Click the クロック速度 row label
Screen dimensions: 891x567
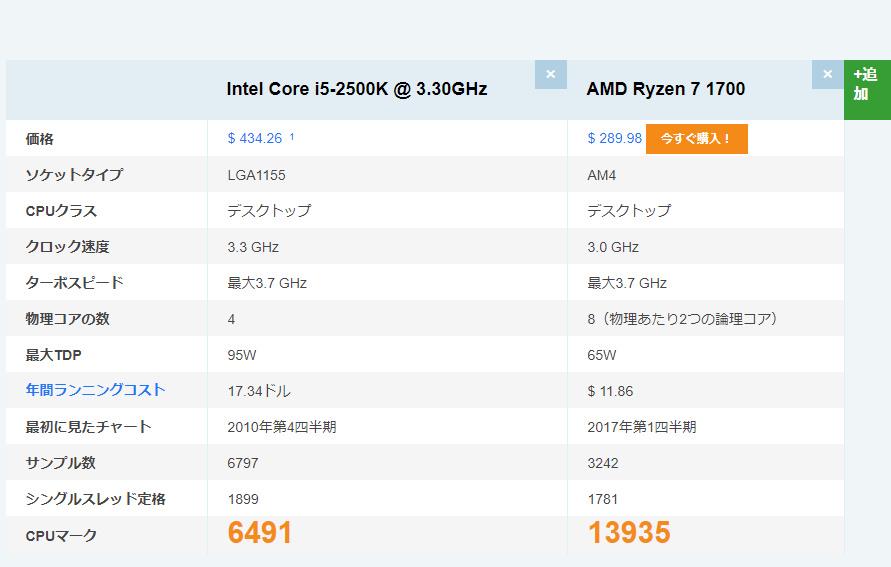pyautogui.click(x=67, y=247)
